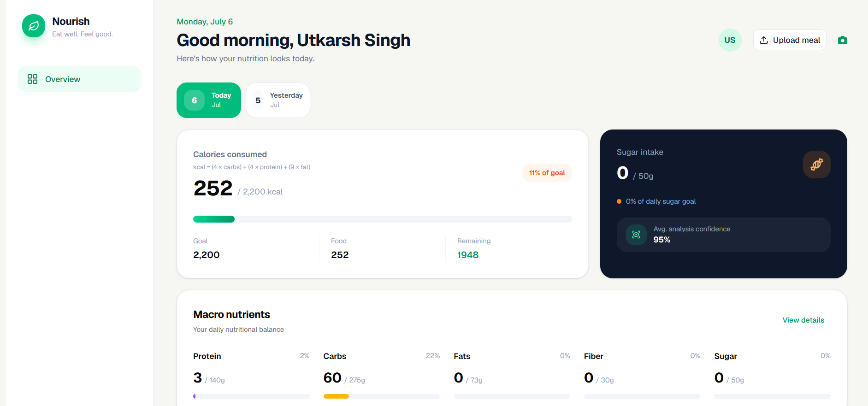Viewport: 868px width, 406px height.
Task: Switch to Yesterday Jul 5 tab
Action: pos(278,100)
